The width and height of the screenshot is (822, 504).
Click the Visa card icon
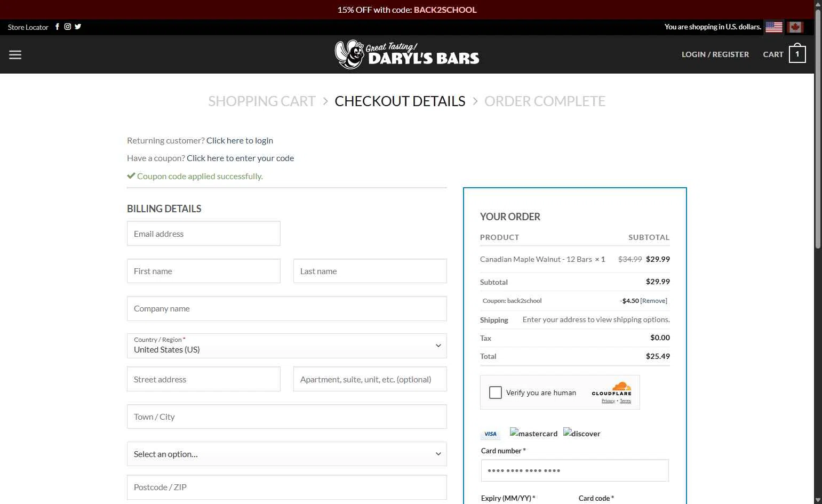point(491,434)
